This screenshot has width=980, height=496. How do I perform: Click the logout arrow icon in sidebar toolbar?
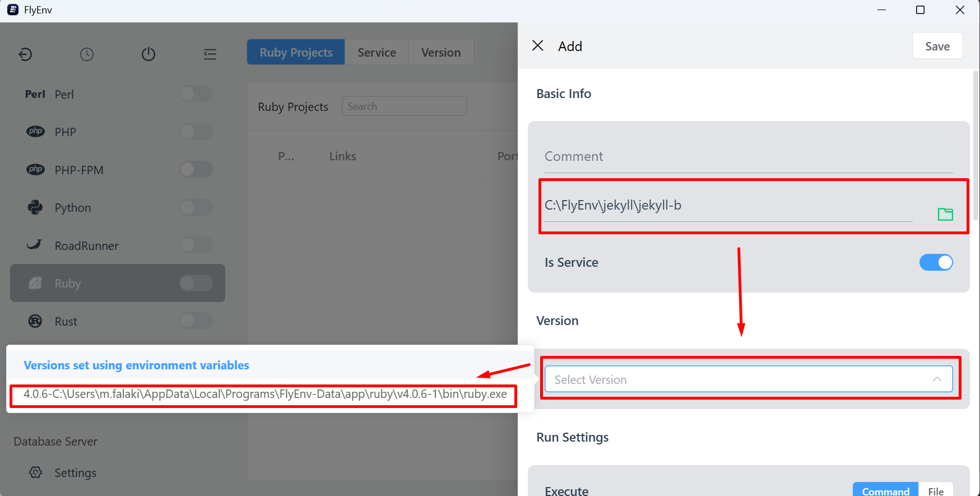pos(25,54)
